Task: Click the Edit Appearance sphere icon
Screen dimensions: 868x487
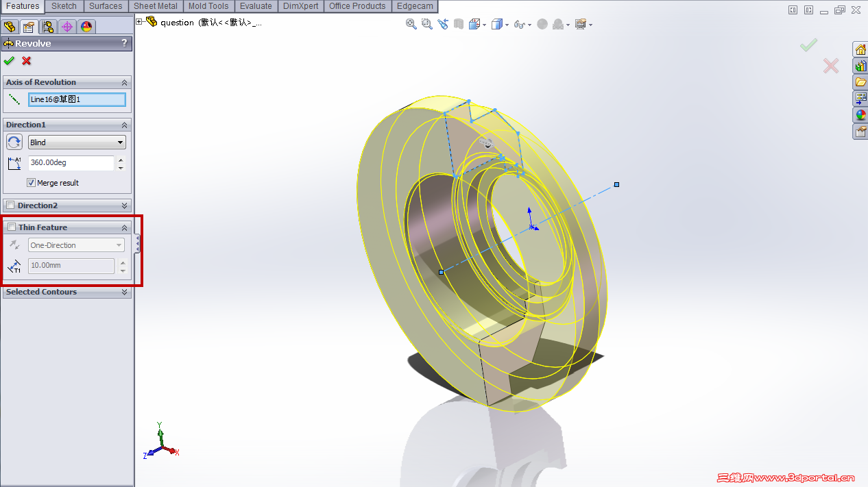Action: 542,24
